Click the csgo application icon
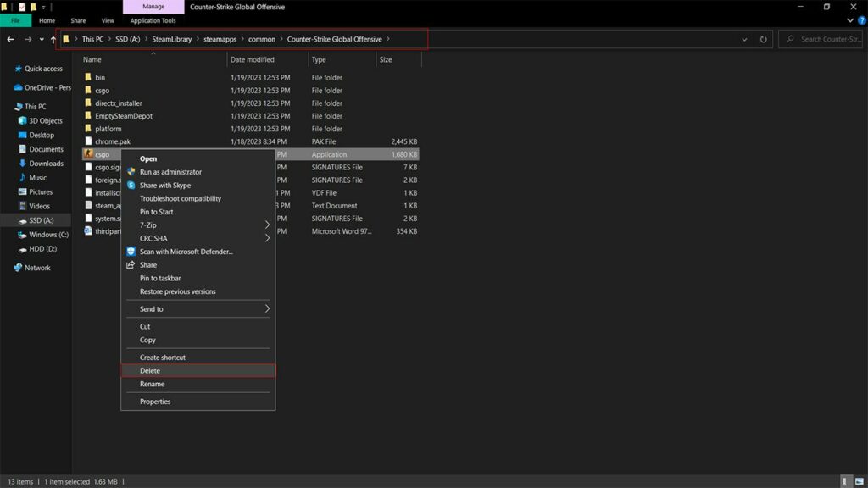Screen dimensions: 868x488 click(x=88, y=155)
